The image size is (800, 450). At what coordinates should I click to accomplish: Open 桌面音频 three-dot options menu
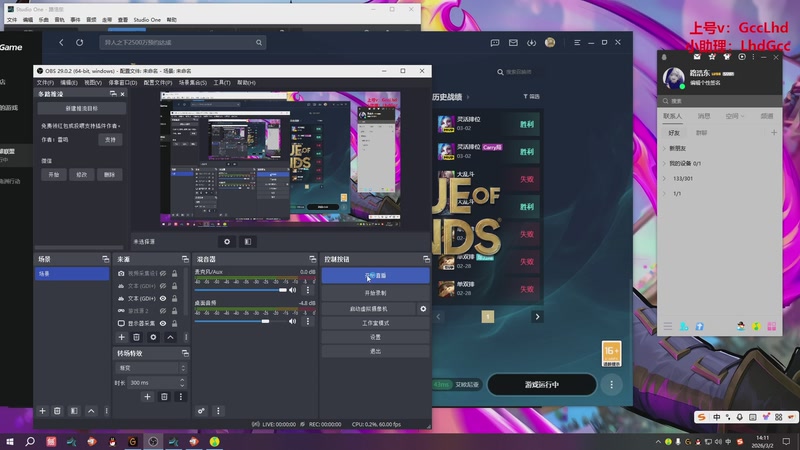[x=308, y=321]
